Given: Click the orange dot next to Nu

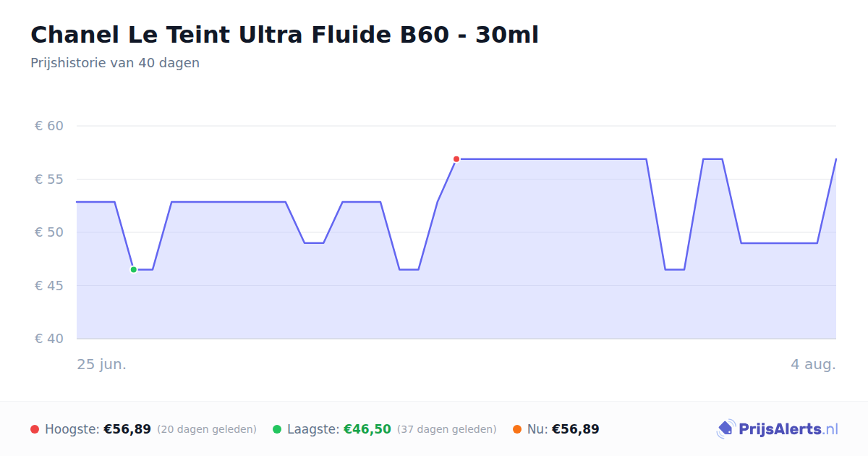Looking at the screenshot, I should [x=517, y=429].
